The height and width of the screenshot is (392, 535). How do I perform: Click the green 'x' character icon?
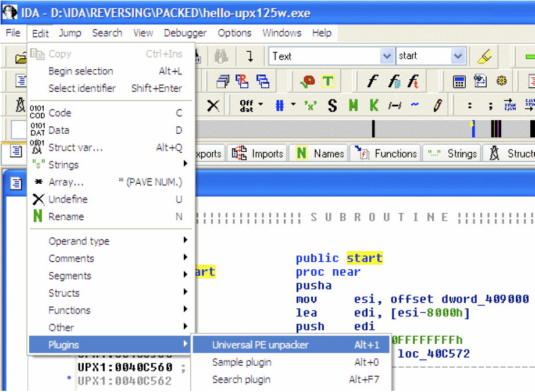310,106
